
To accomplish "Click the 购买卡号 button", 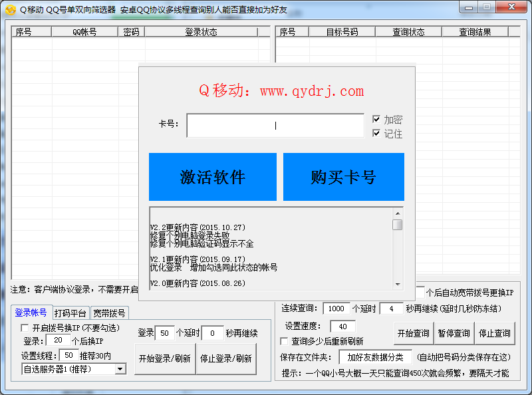I will (x=344, y=177).
